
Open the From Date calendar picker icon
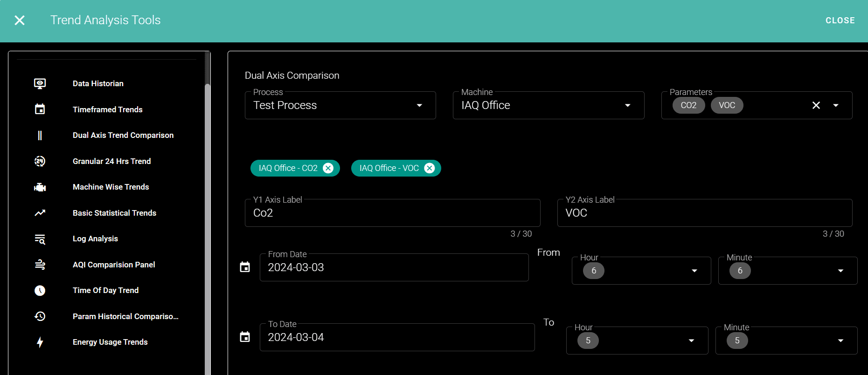click(x=245, y=267)
